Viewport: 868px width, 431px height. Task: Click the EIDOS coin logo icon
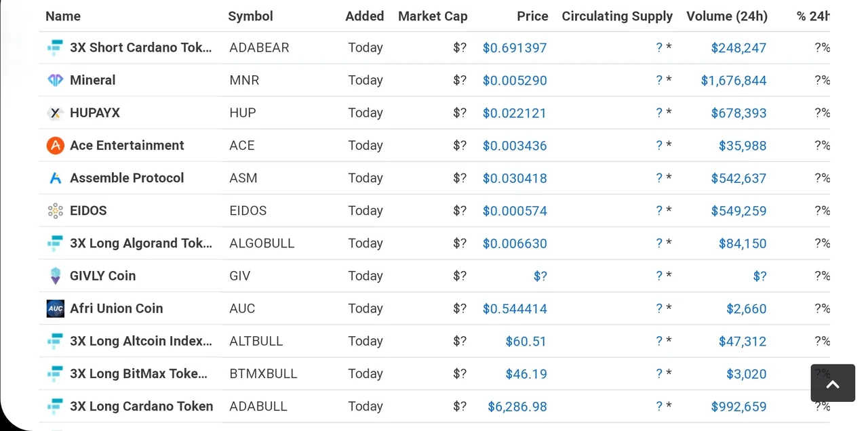(55, 211)
